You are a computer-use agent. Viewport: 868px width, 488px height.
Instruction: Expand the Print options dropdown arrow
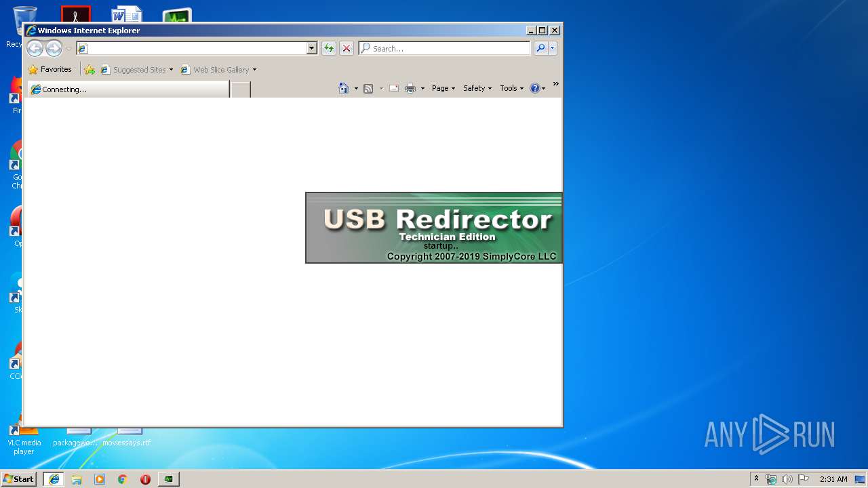click(422, 89)
